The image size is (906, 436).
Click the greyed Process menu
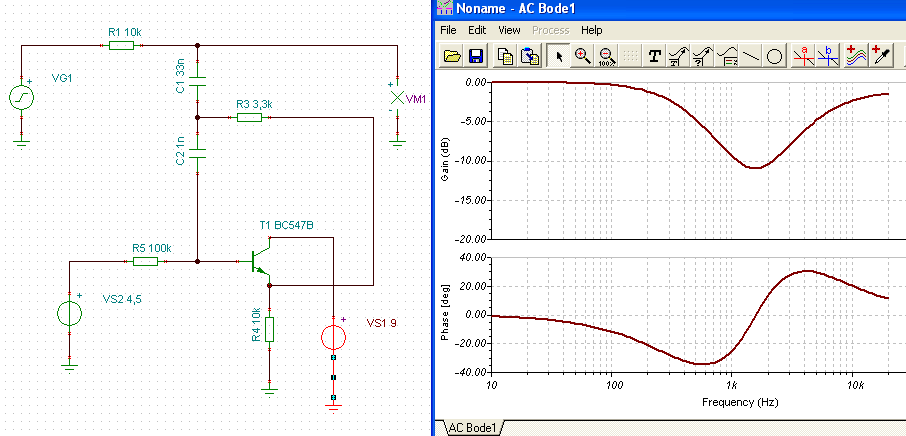pos(550,30)
